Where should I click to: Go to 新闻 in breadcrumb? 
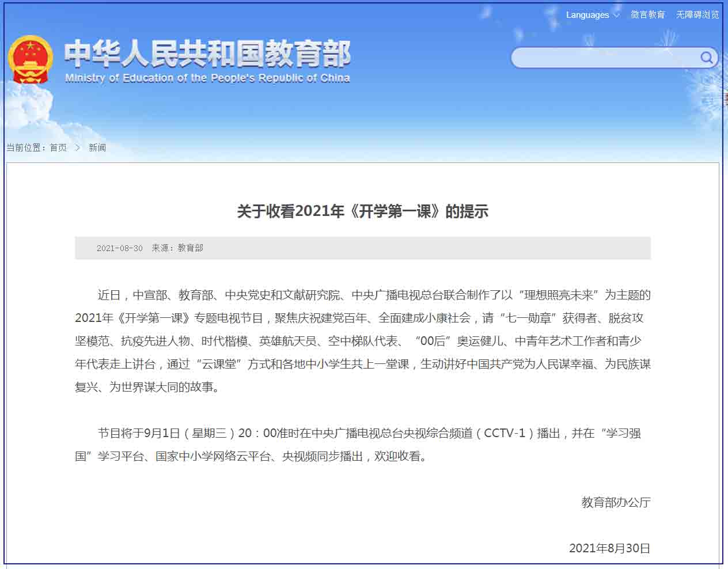(x=97, y=148)
